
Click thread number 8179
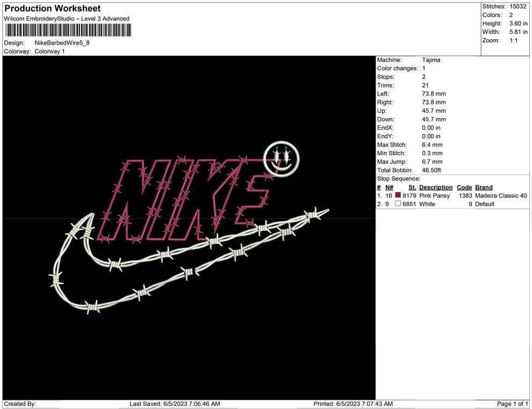pos(409,195)
